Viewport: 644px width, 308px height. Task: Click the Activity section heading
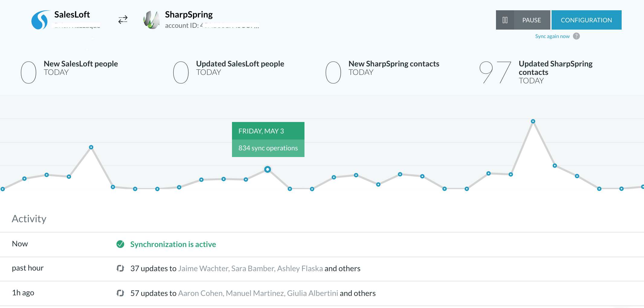click(29, 219)
